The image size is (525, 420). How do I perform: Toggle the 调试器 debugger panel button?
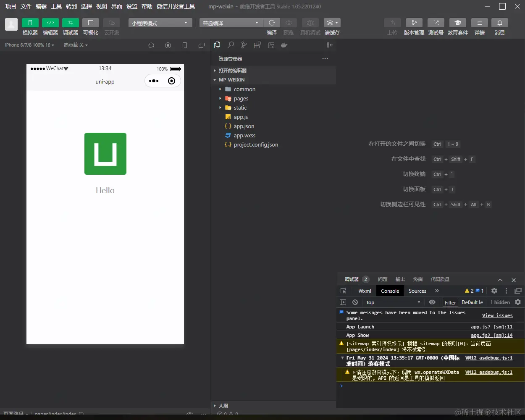pyautogui.click(x=71, y=23)
